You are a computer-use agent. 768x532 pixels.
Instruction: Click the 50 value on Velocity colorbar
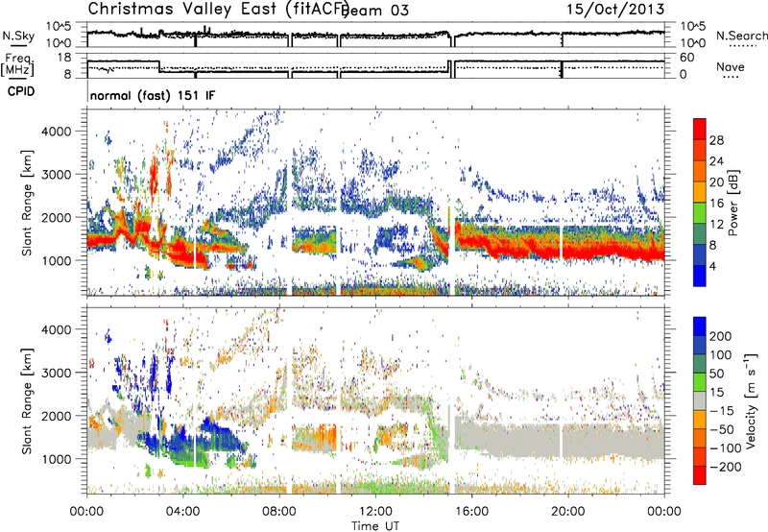(x=716, y=374)
